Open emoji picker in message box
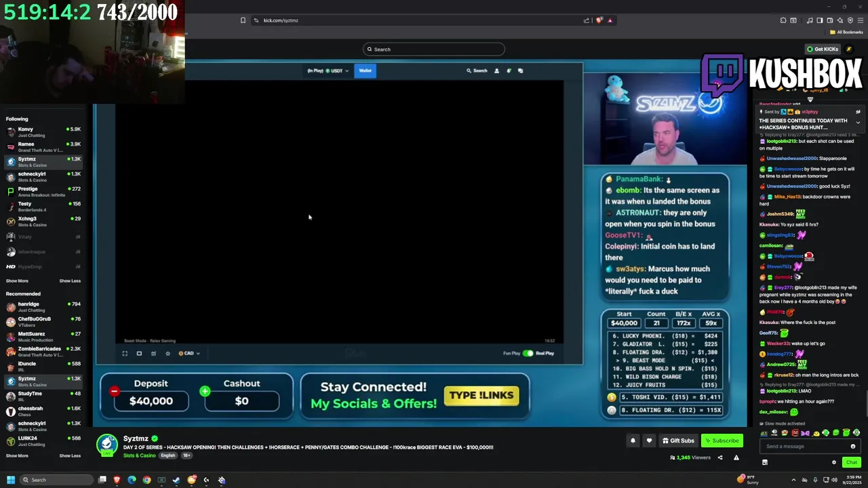868x488 pixels. 853,446
